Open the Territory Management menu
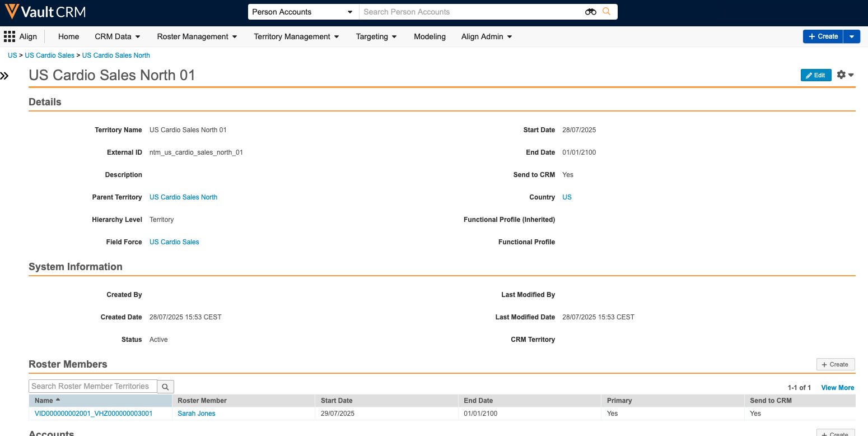Viewport: 868px width, 436px height. pyautogui.click(x=296, y=37)
